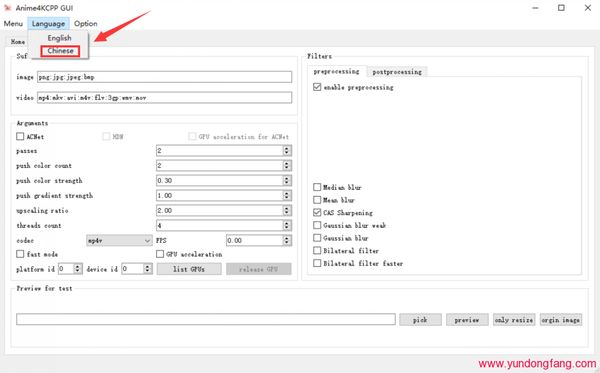
Task: Click the upscaling ratio spinner arrows
Action: tap(287, 210)
